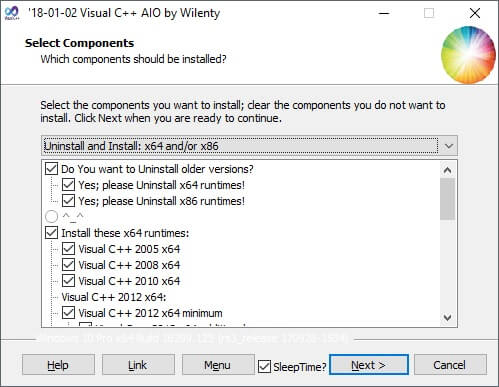Viewport: 499px width, 387px height.
Task: Click the installer app icon in title bar
Action: tap(12, 13)
